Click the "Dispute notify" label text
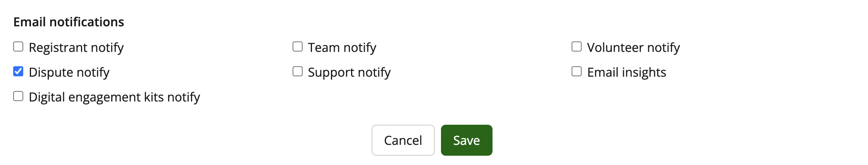868x165 pixels. click(x=69, y=72)
